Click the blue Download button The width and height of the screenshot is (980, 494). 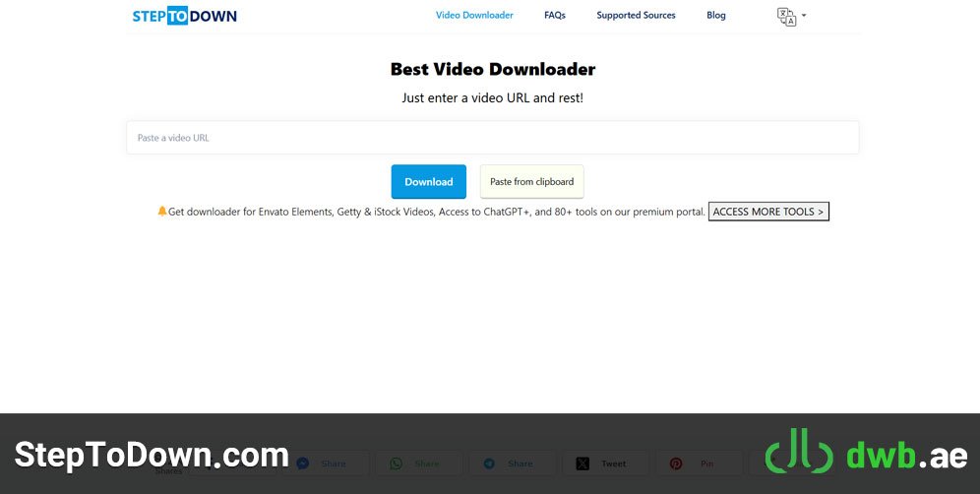pyautogui.click(x=429, y=182)
